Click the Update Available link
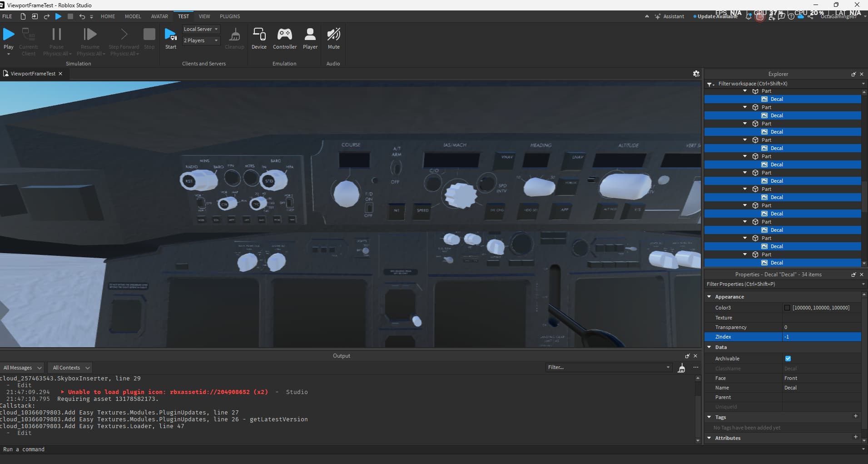The image size is (868, 464). click(717, 16)
